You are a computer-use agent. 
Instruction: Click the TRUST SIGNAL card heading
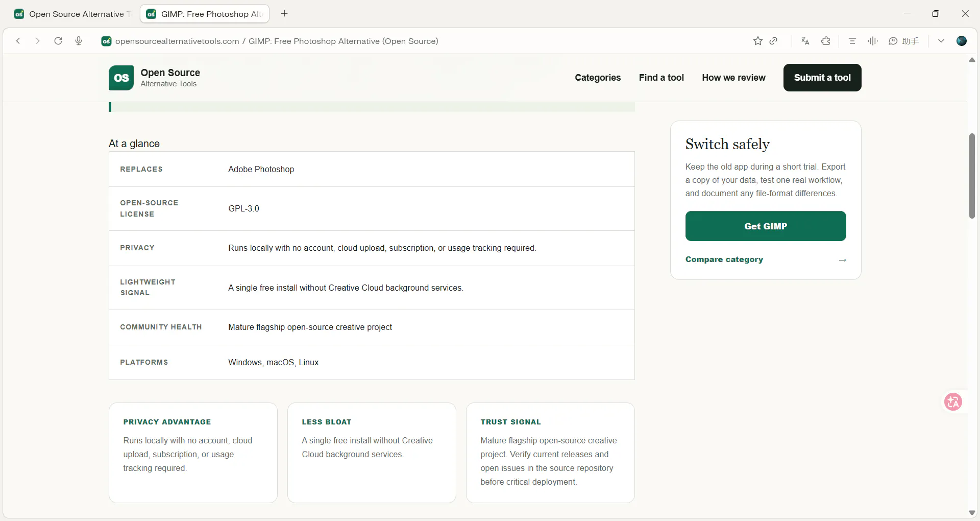click(510, 422)
